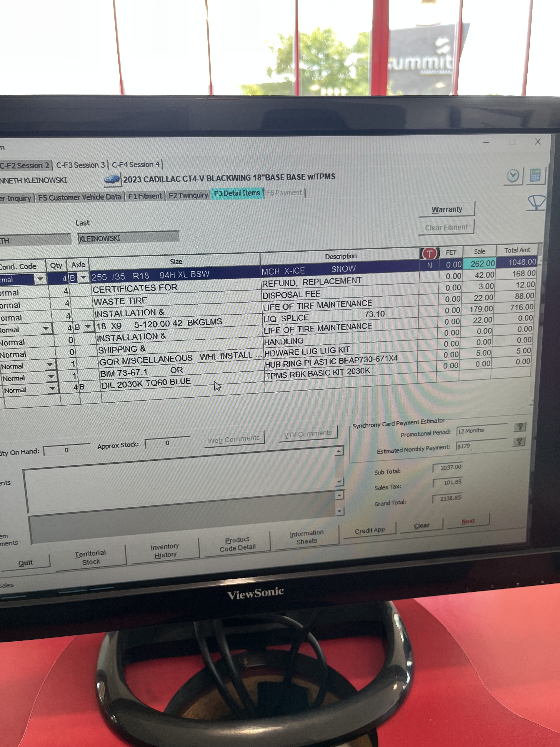Open the Credit App button
The height and width of the screenshot is (747, 560).
point(370,530)
